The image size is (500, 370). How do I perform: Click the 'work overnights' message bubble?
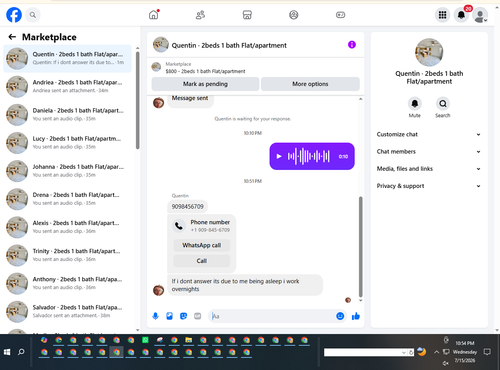(245, 285)
